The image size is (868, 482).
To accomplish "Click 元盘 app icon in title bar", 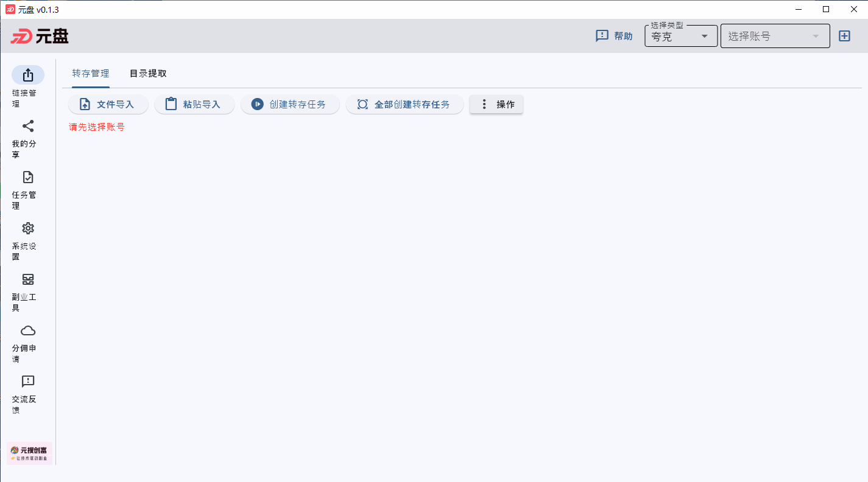I will (10, 9).
